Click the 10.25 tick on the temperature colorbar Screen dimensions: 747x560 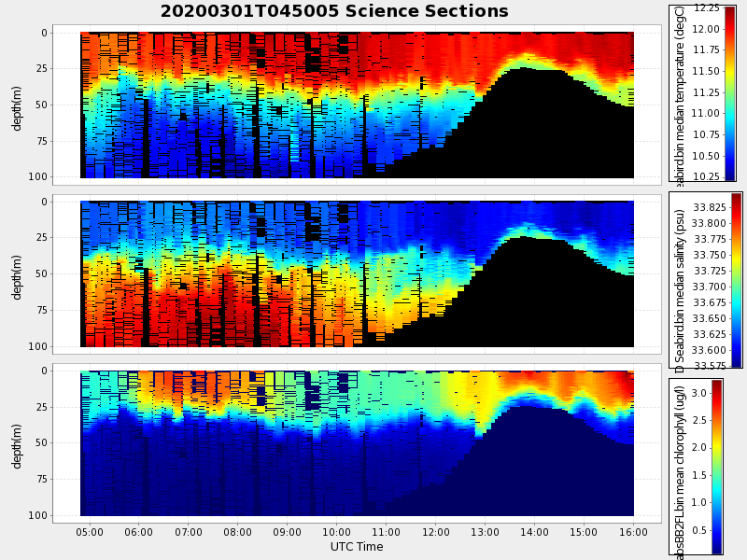pyautogui.click(x=707, y=176)
